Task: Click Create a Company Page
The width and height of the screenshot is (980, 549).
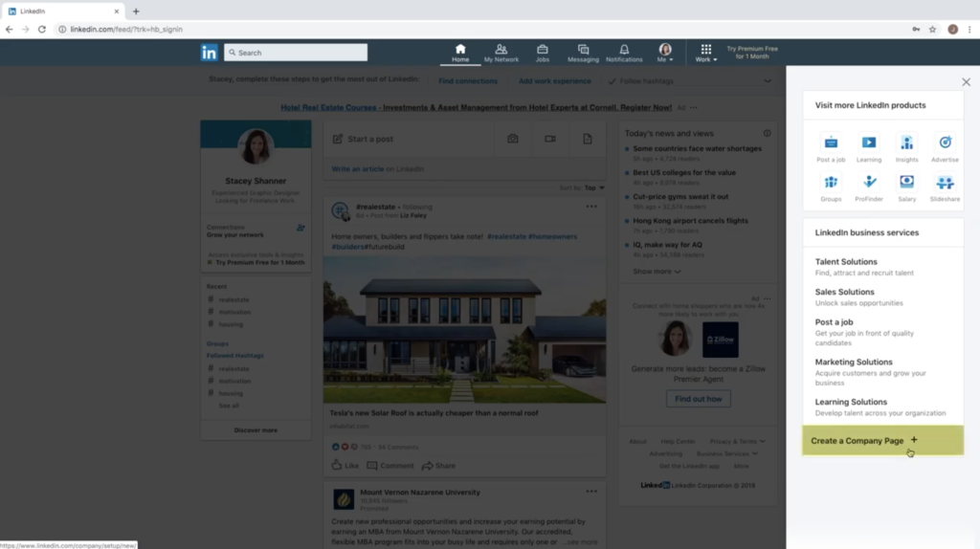Action: [882, 440]
